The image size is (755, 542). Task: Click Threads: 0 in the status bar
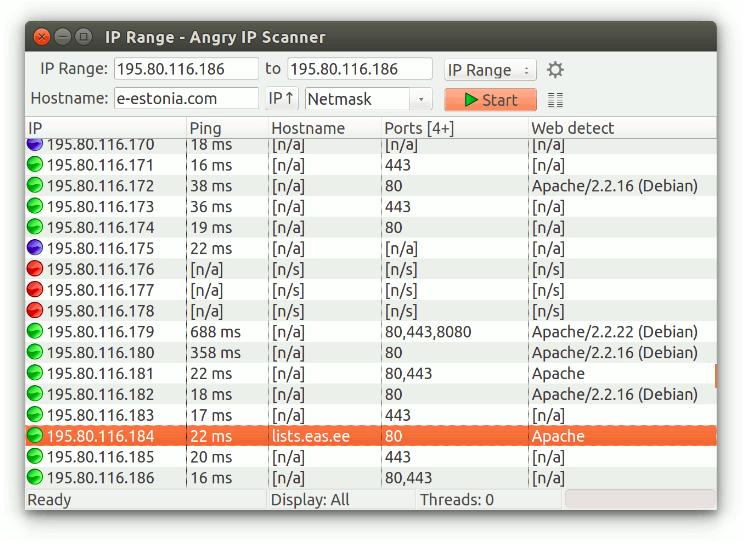[456, 500]
